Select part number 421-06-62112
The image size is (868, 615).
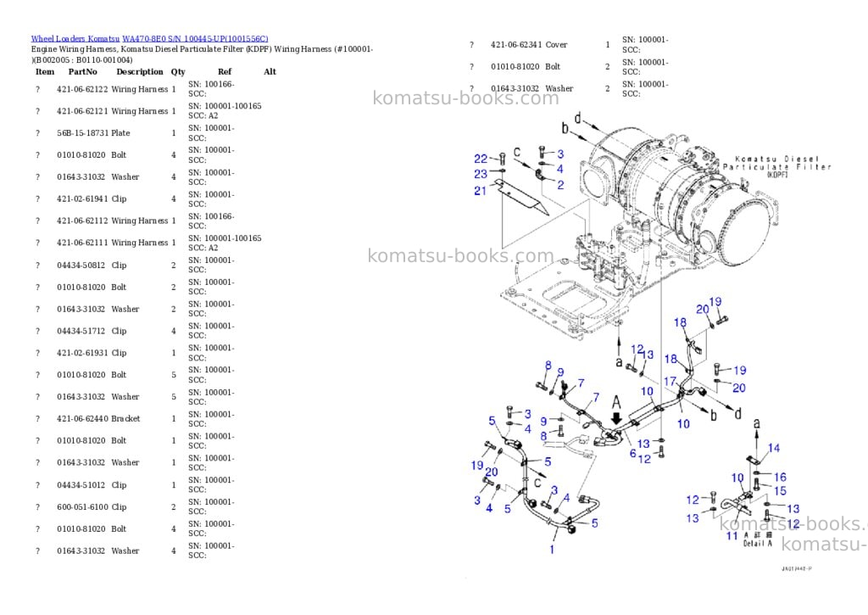coord(82,221)
